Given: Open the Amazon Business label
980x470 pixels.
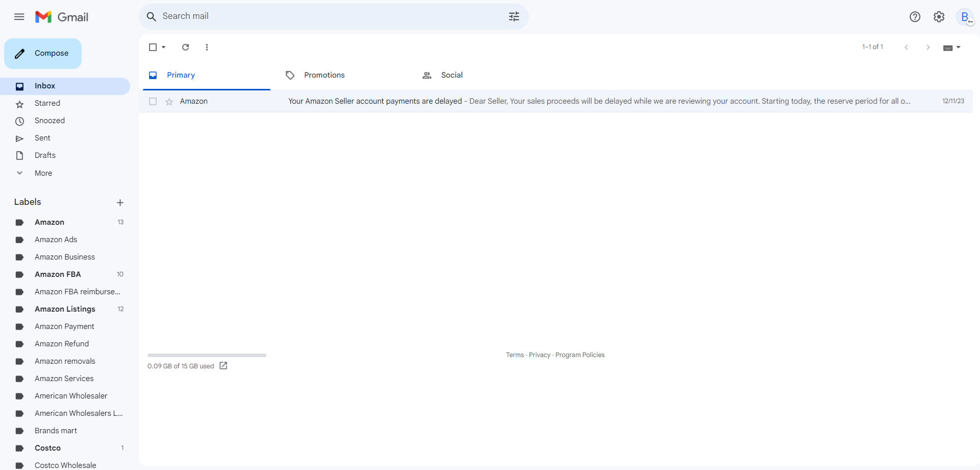Looking at the screenshot, I should point(65,257).
